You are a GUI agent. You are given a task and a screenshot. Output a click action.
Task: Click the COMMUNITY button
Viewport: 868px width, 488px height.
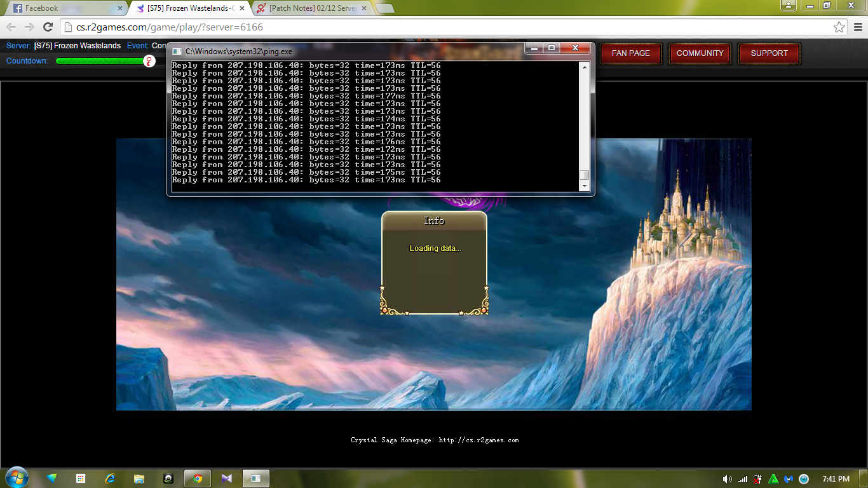point(700,53)
